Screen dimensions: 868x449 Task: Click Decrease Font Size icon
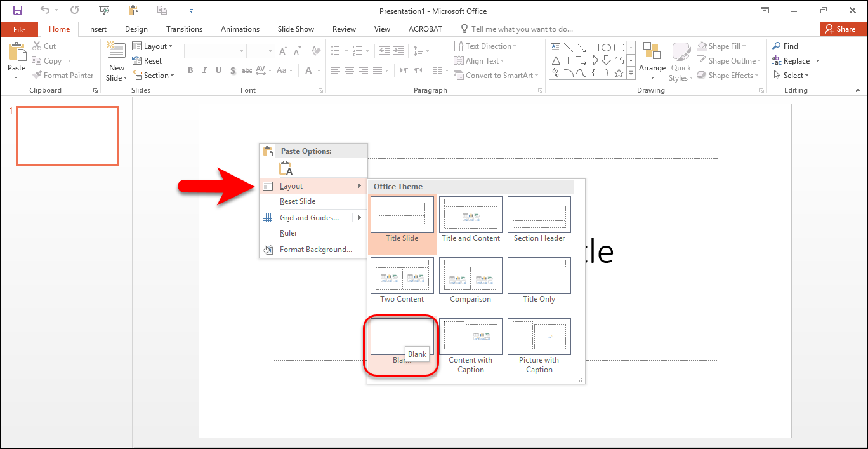(297, 51)
